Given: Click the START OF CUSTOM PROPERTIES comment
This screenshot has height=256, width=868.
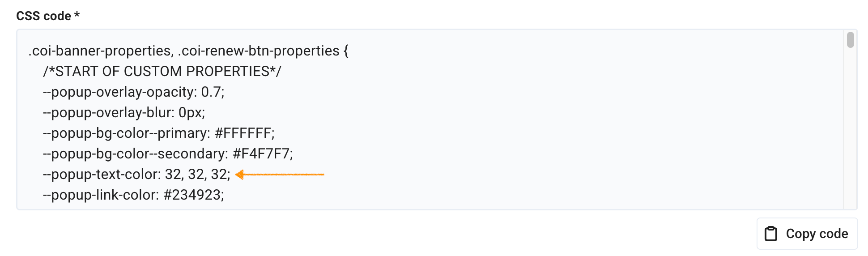Looking at the screenshot, I should 162,72.
